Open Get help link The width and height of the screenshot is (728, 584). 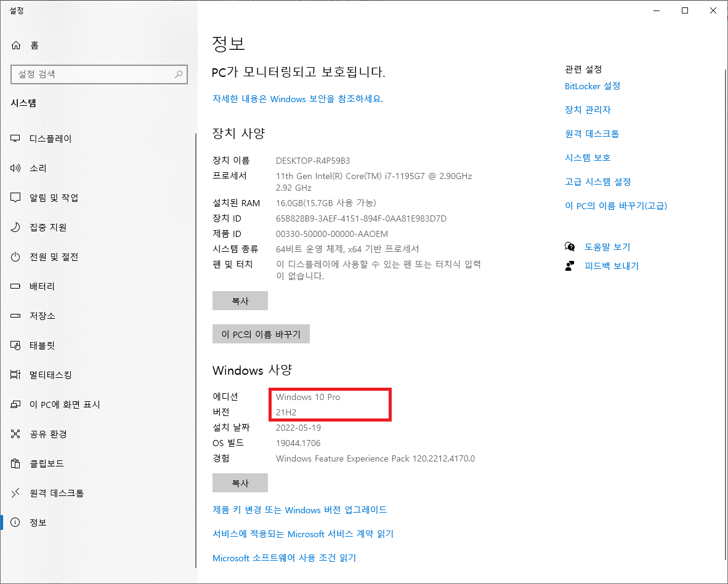607,247
